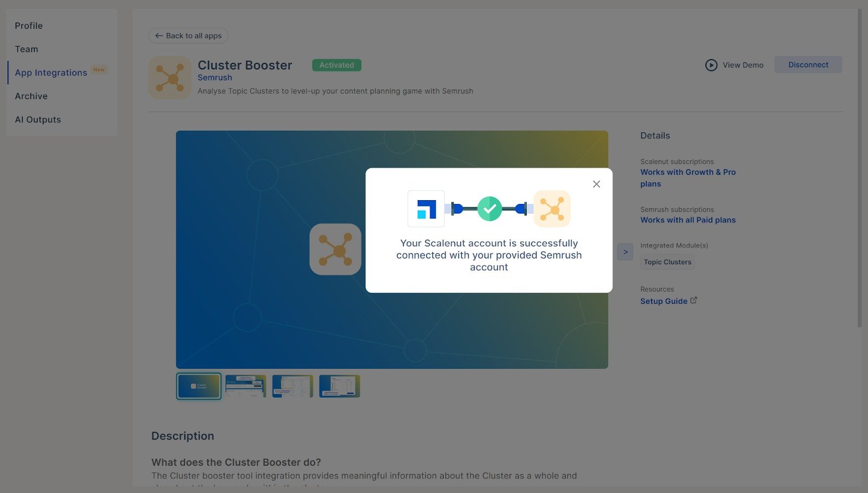Click the Scalenut logo in the popup
This screenshot has width=868, height=493.
(426, 209)
